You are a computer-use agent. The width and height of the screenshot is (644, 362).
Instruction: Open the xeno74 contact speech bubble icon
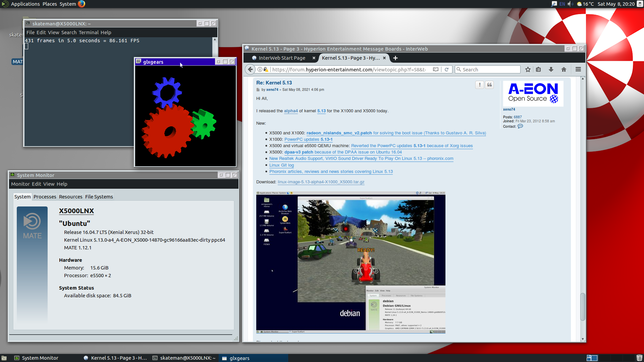pyautogui.click(x=520, y=126)
